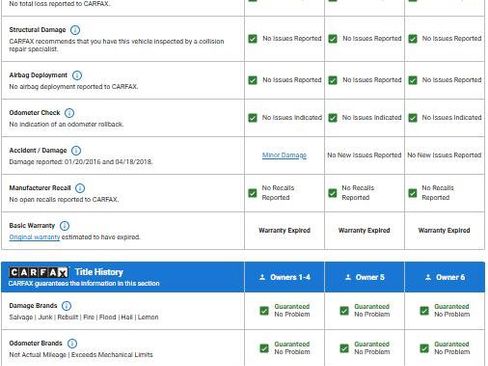Select the Owner 5 column header
The height and width of the screenshot is (366, 488).
[364, 277]
